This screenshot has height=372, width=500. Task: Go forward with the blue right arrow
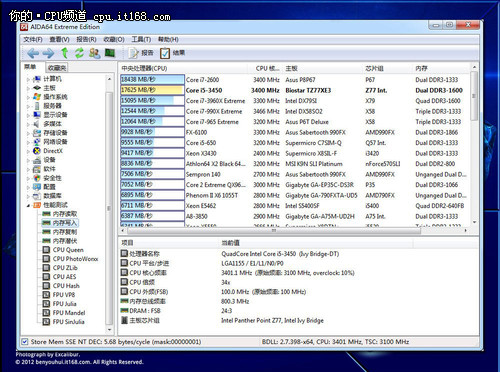[x=48, y=53]
